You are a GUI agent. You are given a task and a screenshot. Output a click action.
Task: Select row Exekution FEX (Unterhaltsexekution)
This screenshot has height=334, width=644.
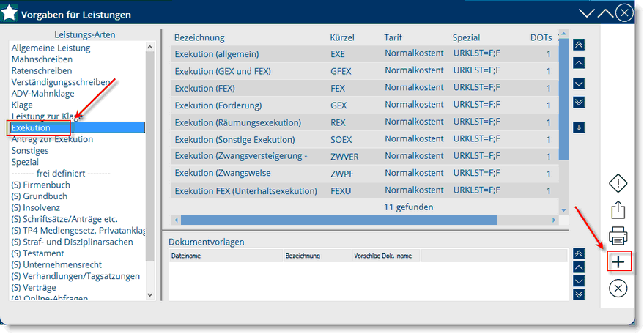point(365,190)
